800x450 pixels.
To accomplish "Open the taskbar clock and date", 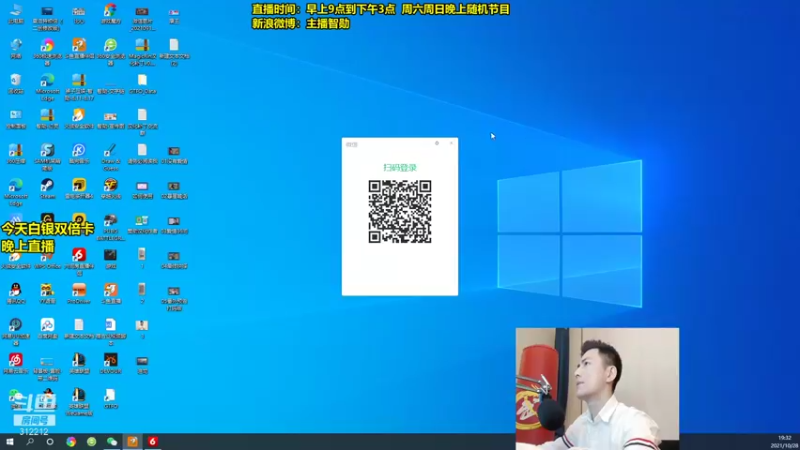I will click(x=786, y=442).
